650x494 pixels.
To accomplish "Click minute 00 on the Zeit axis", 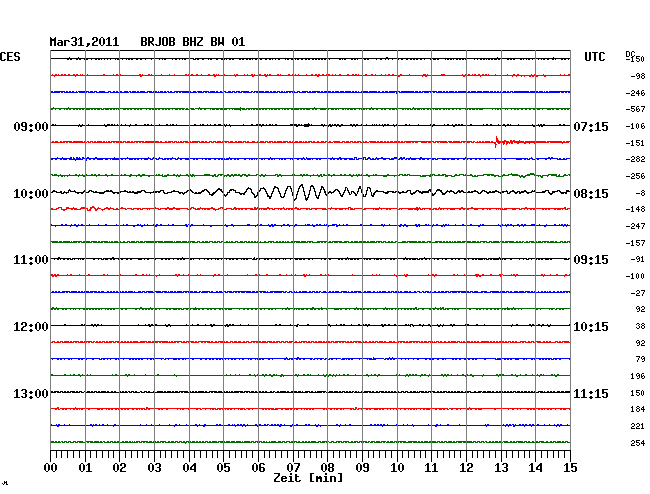I will [x=51, y=468].
